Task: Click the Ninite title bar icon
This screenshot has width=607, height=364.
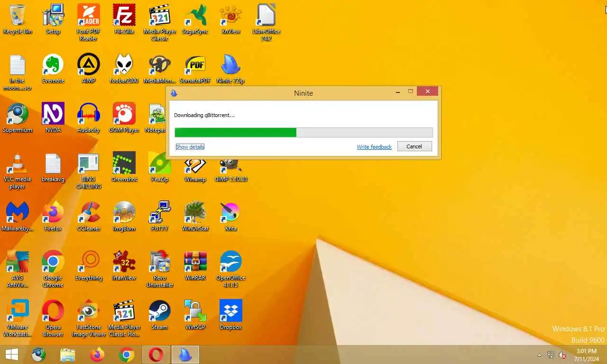Action: 174,93
